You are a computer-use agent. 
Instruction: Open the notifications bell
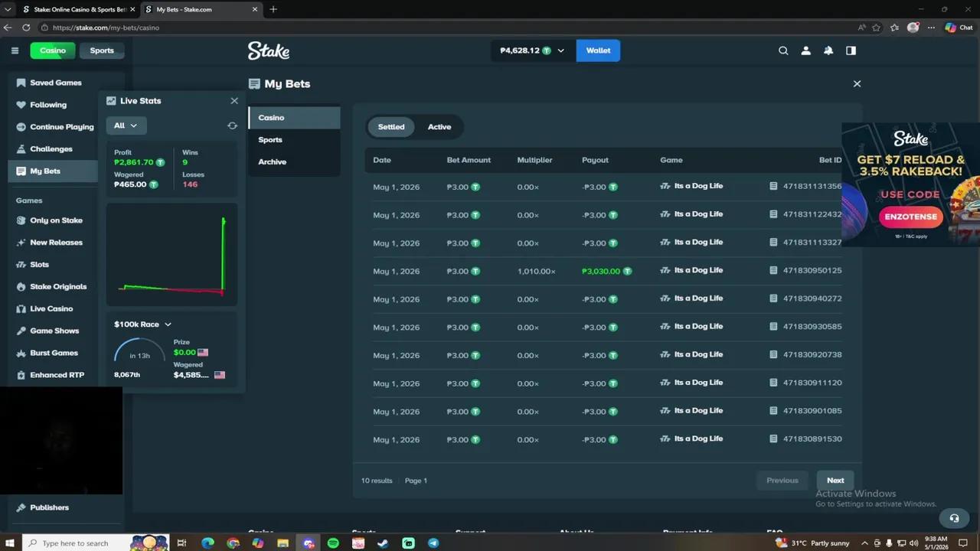[828, 51]
